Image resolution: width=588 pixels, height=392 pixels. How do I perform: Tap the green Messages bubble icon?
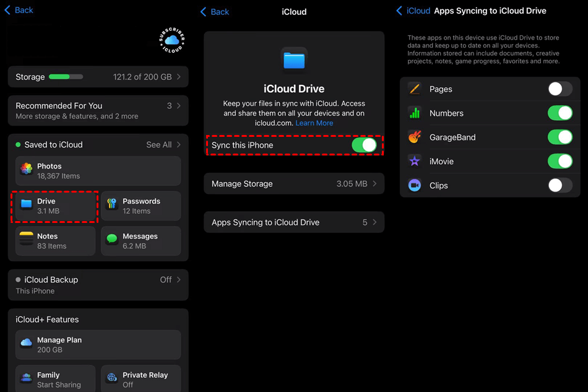click(112, 238)
